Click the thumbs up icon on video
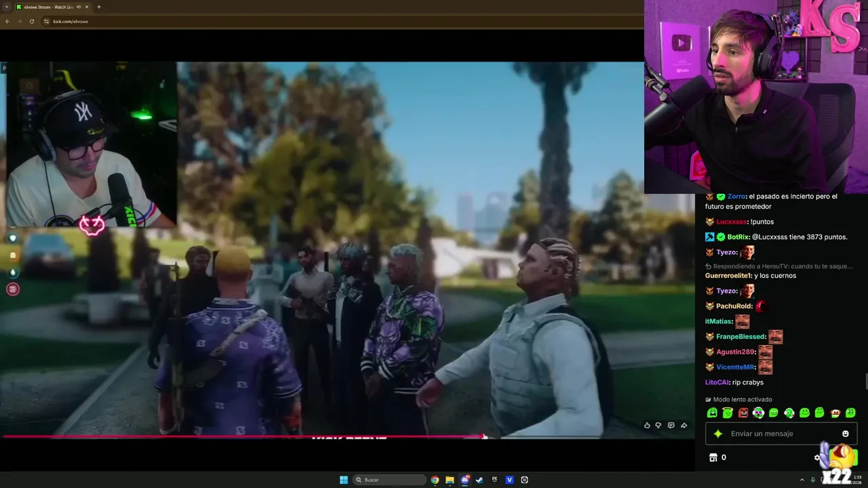868x488 pixels. [x=647, y=425]
